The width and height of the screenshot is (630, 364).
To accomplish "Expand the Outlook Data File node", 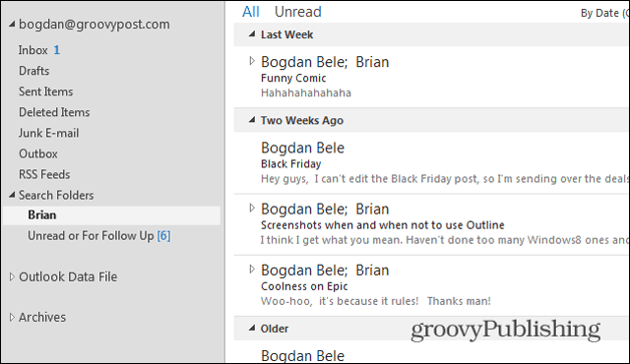I will [x=12, y=276].
